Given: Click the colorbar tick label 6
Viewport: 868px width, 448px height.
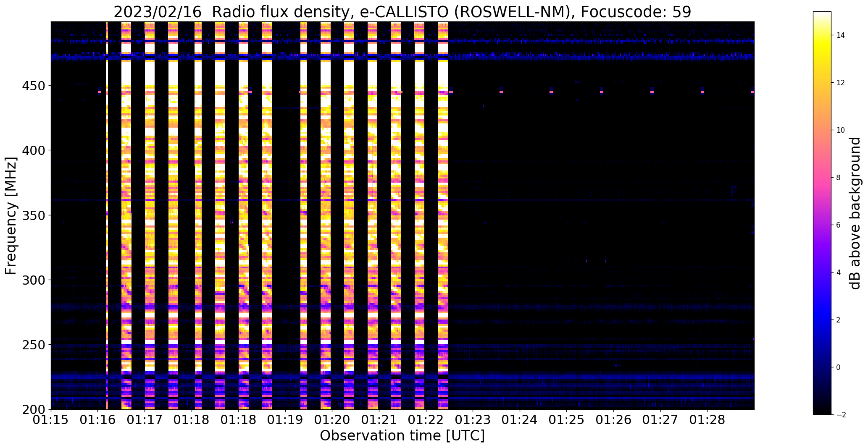Looking at the screenshot, I should click(x=839, y=225).
